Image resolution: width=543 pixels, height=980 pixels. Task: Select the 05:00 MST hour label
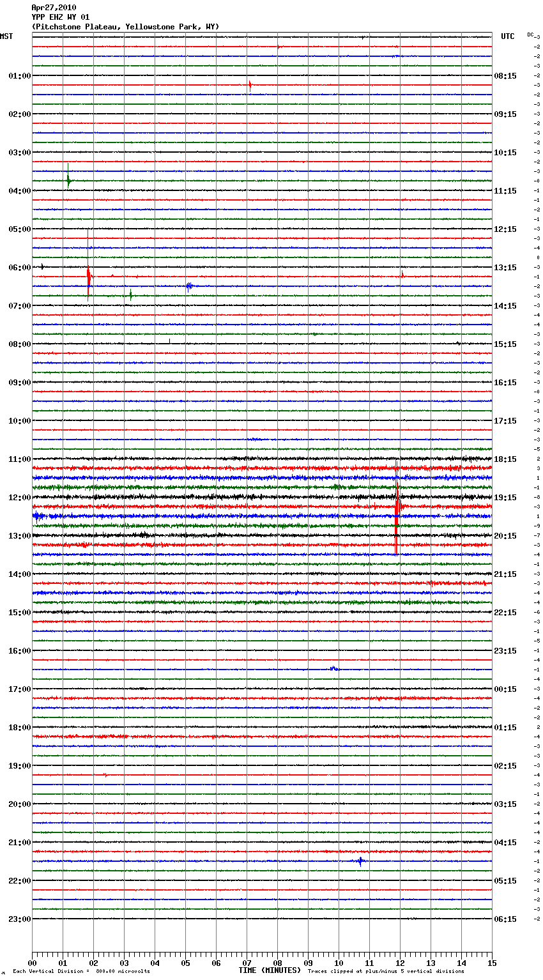(19, 229)
